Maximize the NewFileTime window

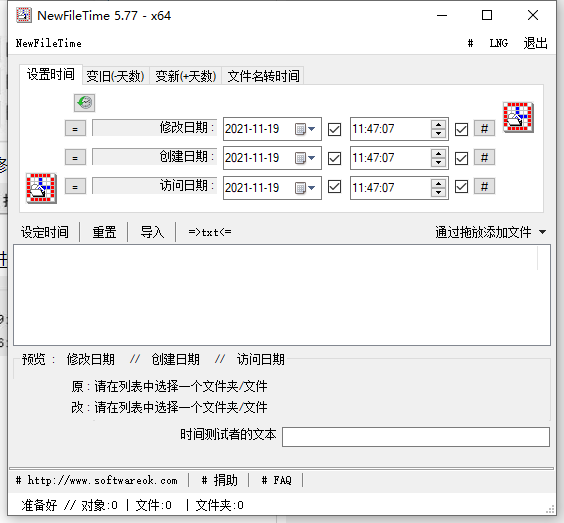point(487,15)
